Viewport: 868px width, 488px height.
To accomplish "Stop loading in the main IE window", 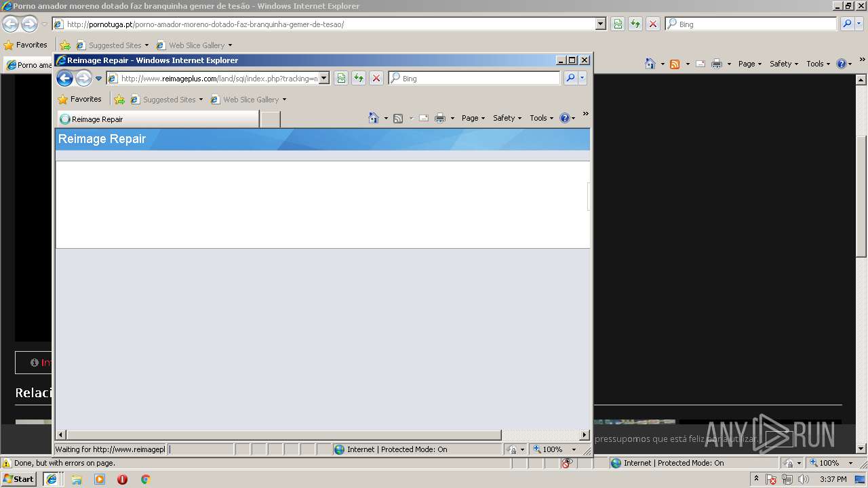I will 653,24.
